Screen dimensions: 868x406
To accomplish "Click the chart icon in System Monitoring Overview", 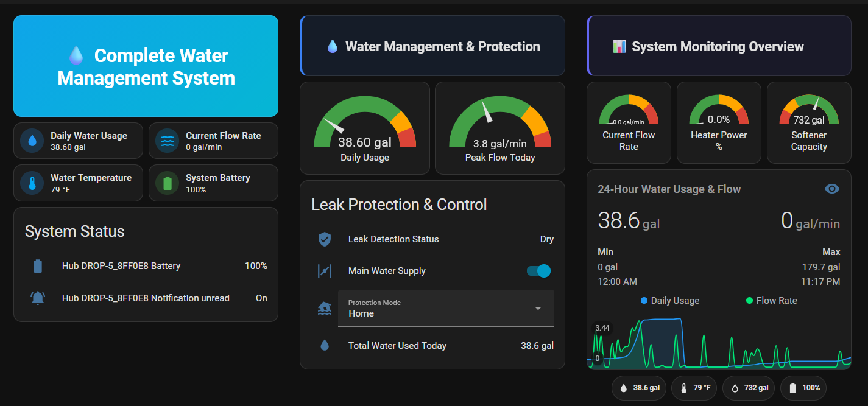I will pos(619,46).
